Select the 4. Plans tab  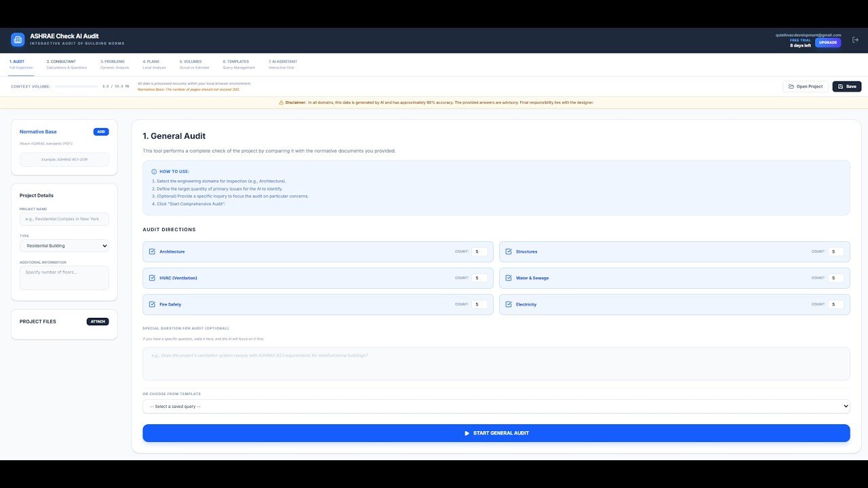click(154, 64)
